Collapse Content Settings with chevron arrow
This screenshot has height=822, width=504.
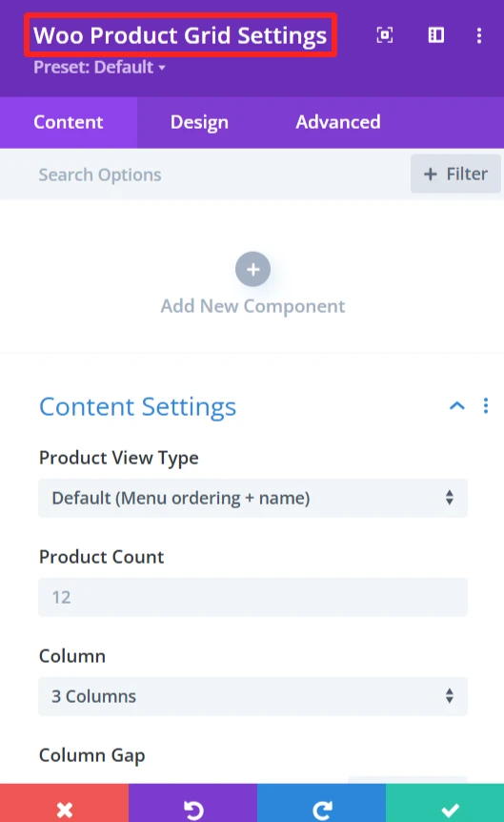click(457, 406)
